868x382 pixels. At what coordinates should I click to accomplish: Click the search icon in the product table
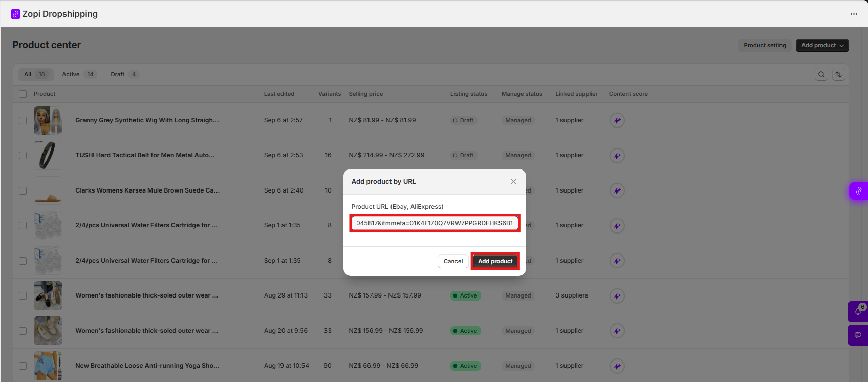click(821, 74)
